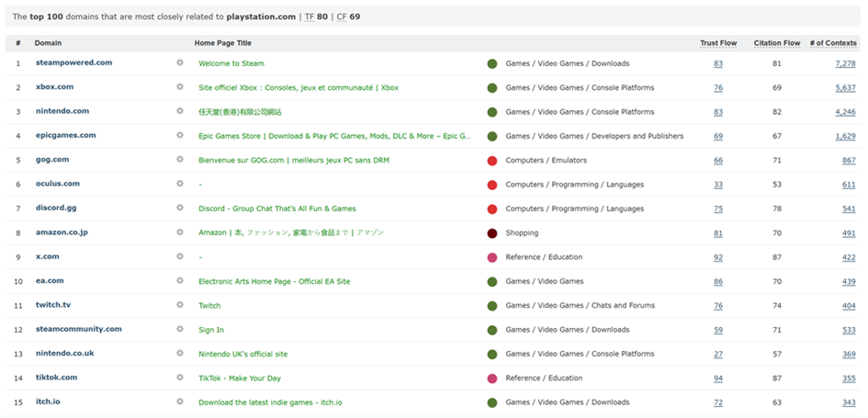Viewport: 868px width, 418px height.
Task: Open the 'Twitch' home page title link
Action: tap(209, 306)
